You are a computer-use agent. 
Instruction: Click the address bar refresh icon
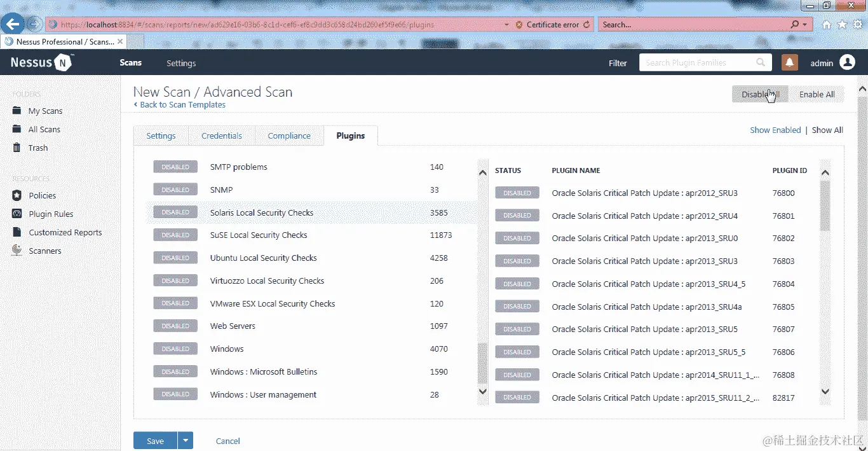point(587,25)
